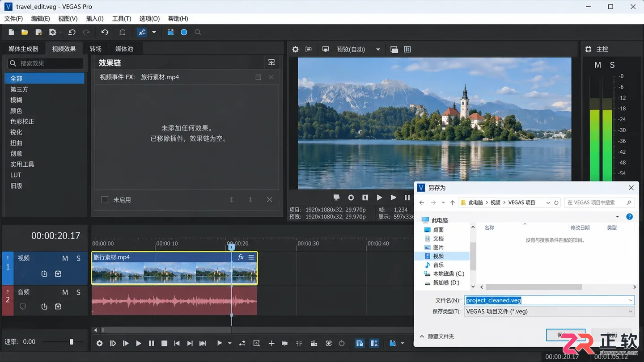Mute the 视频 track

click(65, 258)
